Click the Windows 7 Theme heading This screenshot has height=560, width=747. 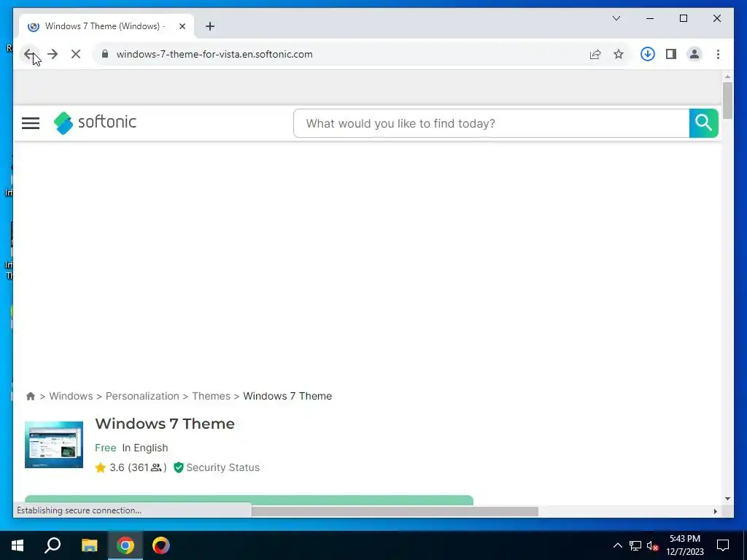165,424
